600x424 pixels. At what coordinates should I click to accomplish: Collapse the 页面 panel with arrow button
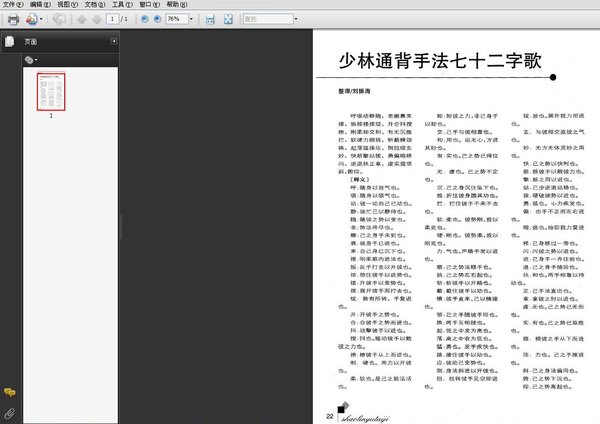pyautogui.click(x=114, y=41)
